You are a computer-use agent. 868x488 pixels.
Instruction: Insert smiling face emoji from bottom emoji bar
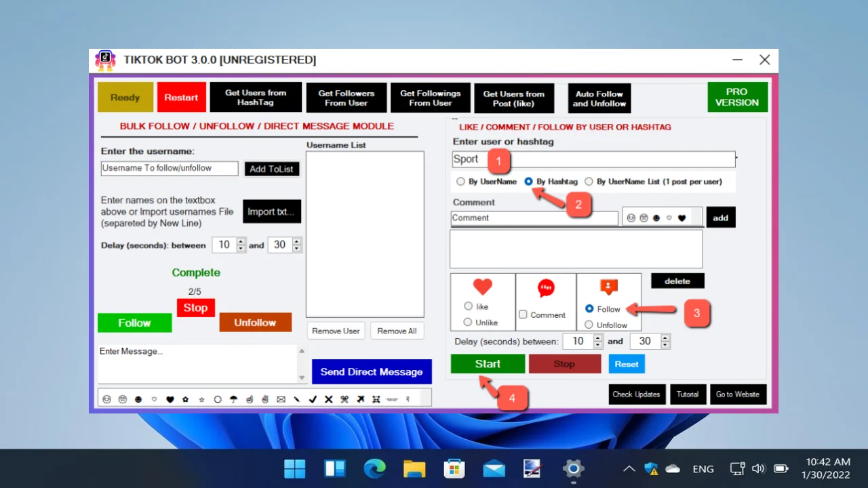click(106, 399)
